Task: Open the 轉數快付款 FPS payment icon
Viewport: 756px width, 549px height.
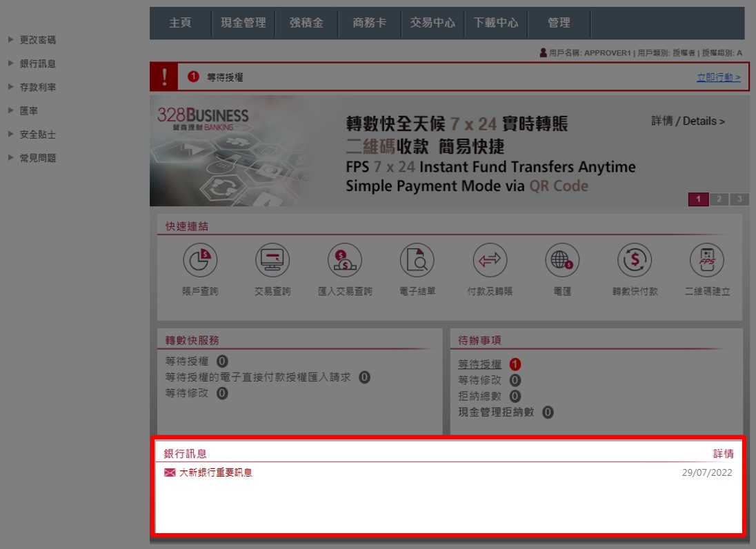Action: click(x=634, y=261)
